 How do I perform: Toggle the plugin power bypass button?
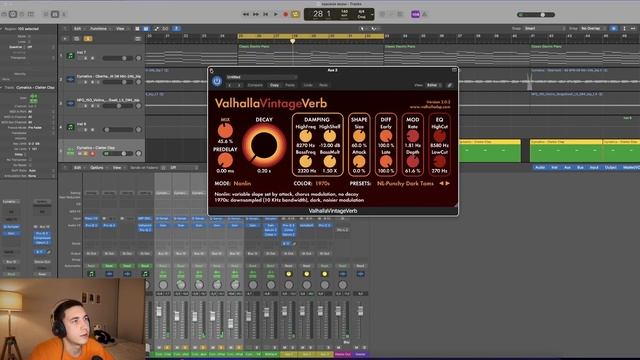[x=217, y=81]
